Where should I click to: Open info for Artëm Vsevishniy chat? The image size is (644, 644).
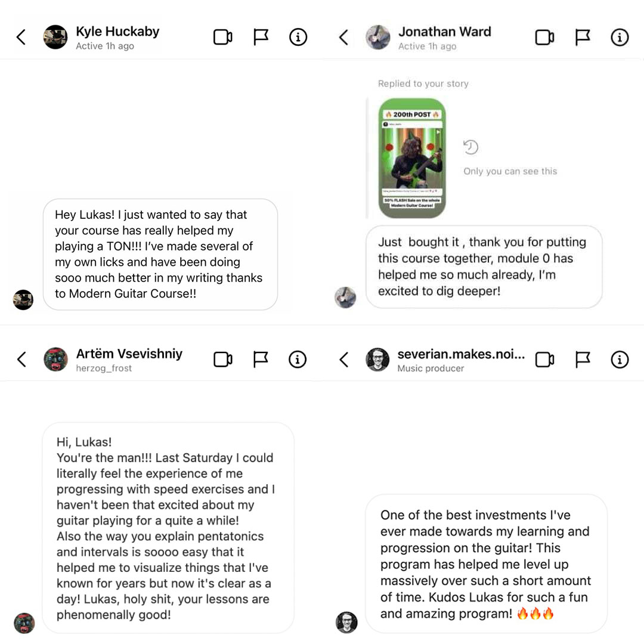click(x=298, y=360)
